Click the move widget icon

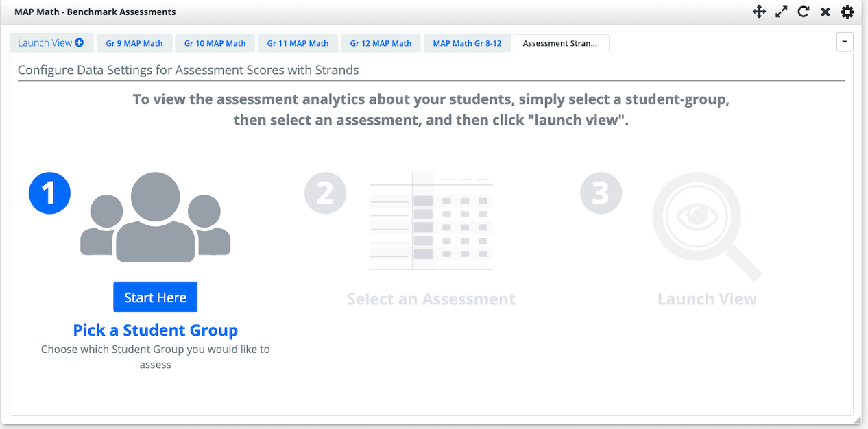759,12
